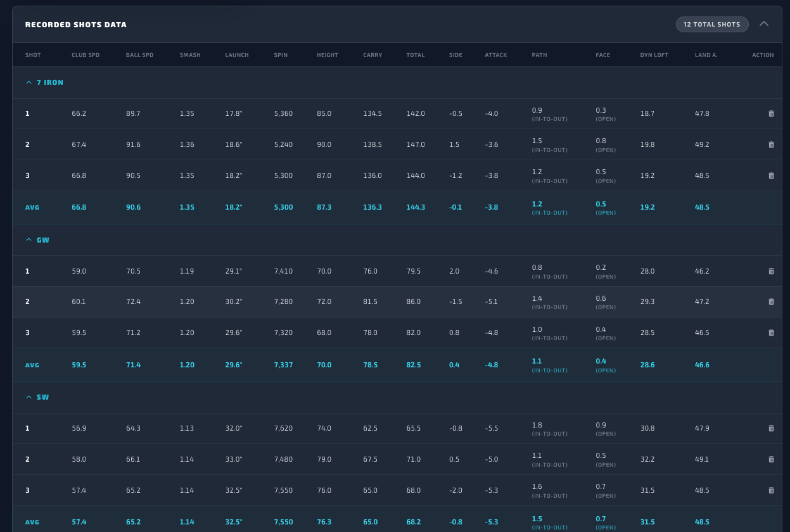This screenshot has height=532, width=790.
Task: Select GW carry value 81.5
Action: click(x=370, y=301)
